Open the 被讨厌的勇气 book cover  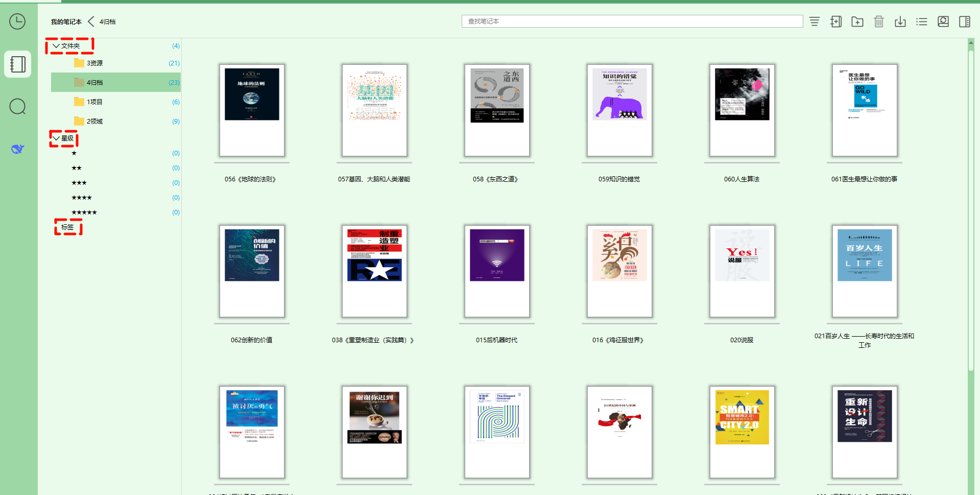(x=252, y=432)
